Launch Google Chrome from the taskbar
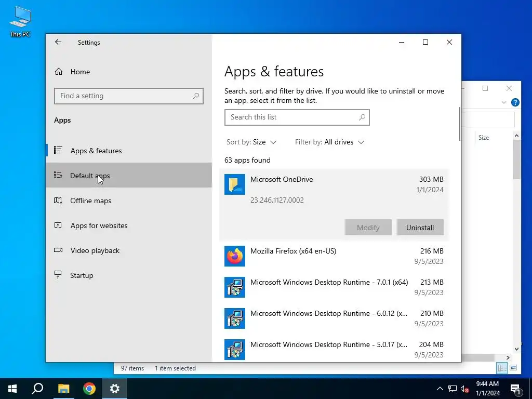This screenshot has height=399, width=532. pyautogui.click(x=89, y=389)
